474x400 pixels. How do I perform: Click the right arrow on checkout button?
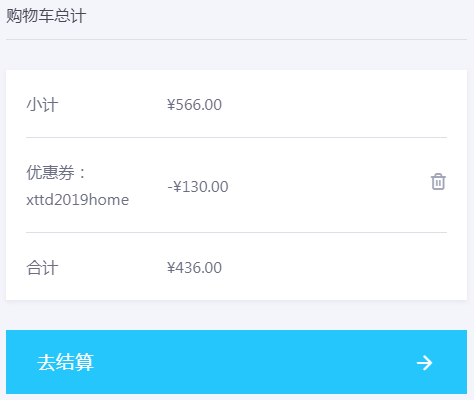point(425,363)
